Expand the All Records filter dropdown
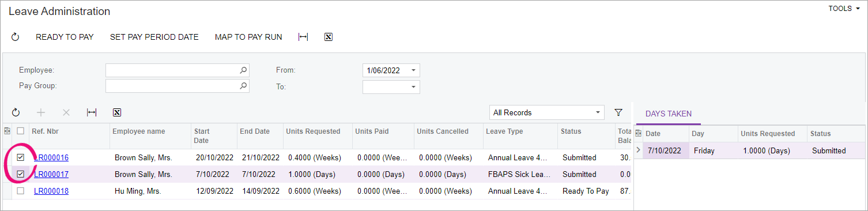Viewport: 868px width, 211px height. click(x=598, y=112)
